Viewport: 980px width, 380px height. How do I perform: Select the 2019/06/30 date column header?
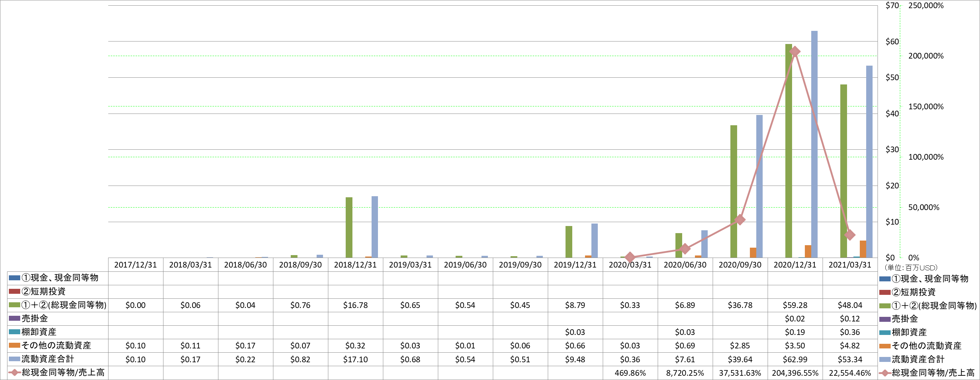tap(465, 265)
